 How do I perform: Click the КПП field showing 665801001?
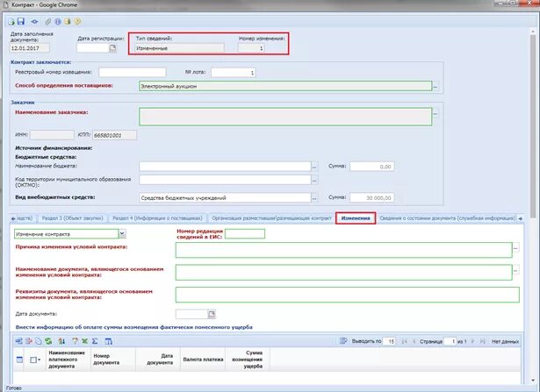tap(114, 135)
